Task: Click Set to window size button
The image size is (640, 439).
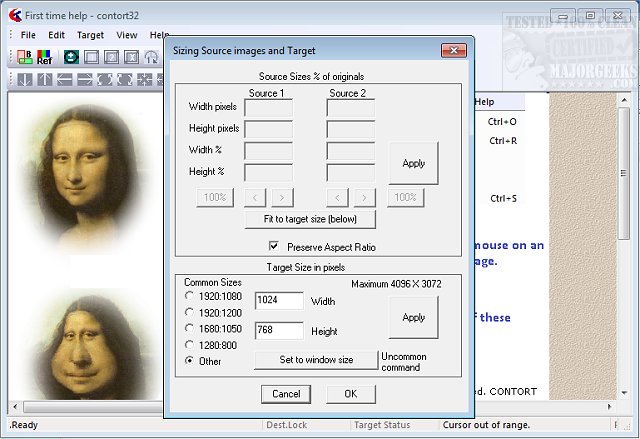Action: 316,360
